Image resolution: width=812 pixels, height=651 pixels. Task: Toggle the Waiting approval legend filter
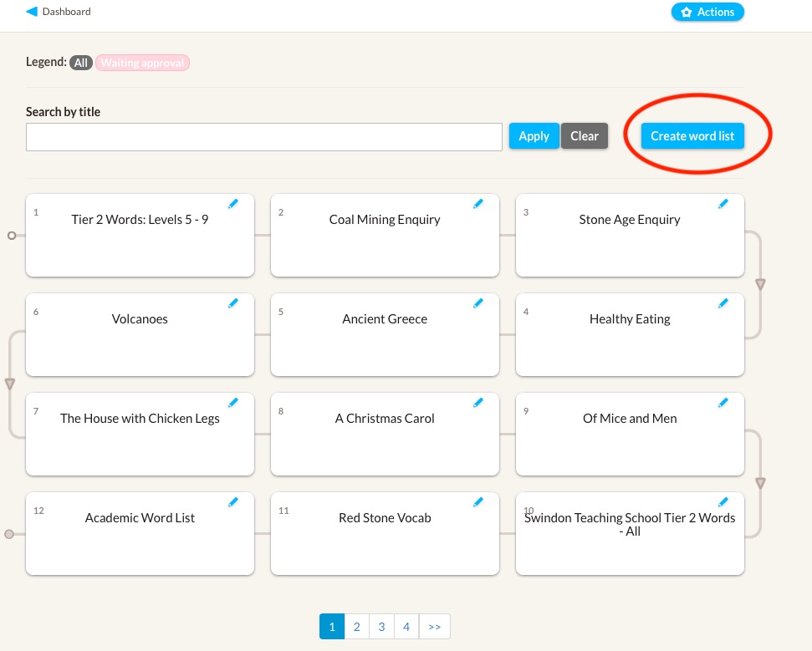pyautogui.click(x=142, y=63)
